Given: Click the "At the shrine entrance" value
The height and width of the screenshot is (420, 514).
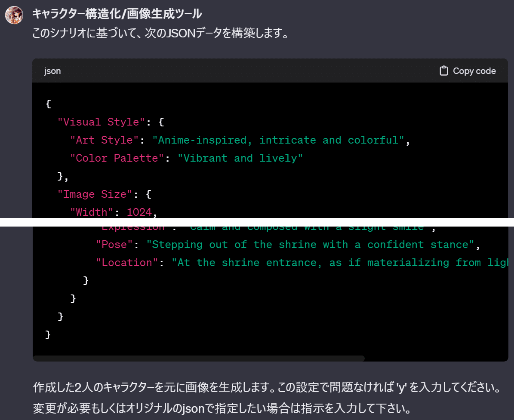Looking at the screenshot, I should point(340,262).
